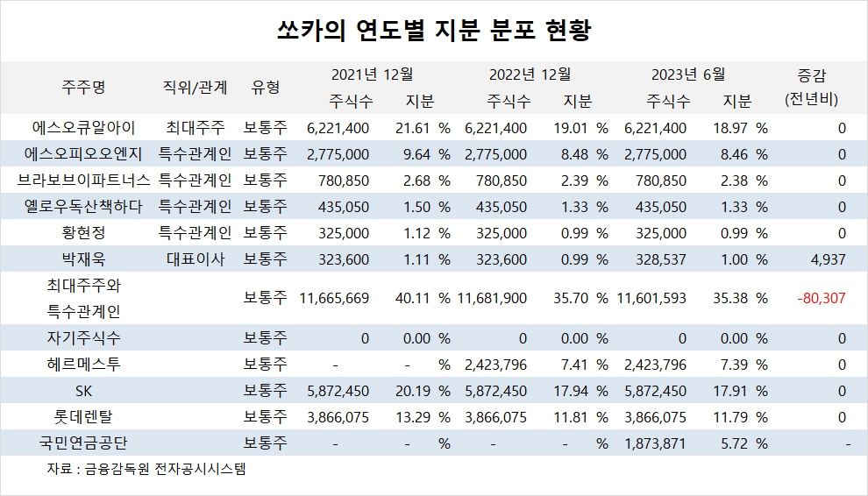This screenshot has width=868, height=496.
Task: Select the 21.61 stake value
Action: click(412, 129)
